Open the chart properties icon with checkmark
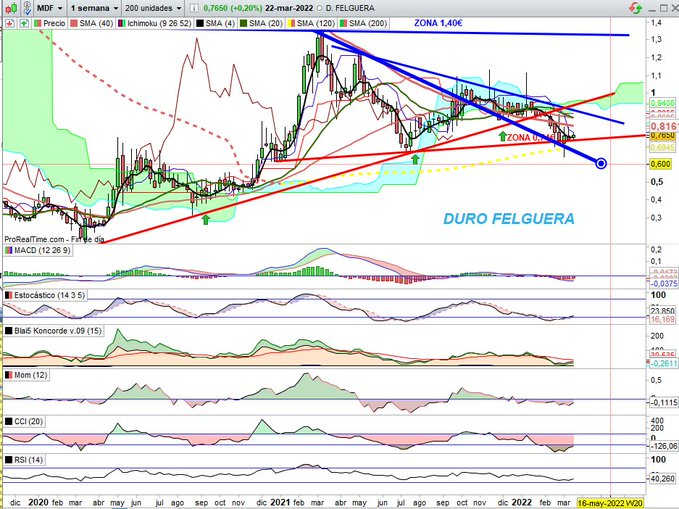Screen dimensions: 679x509 click(x=27, y=8)
